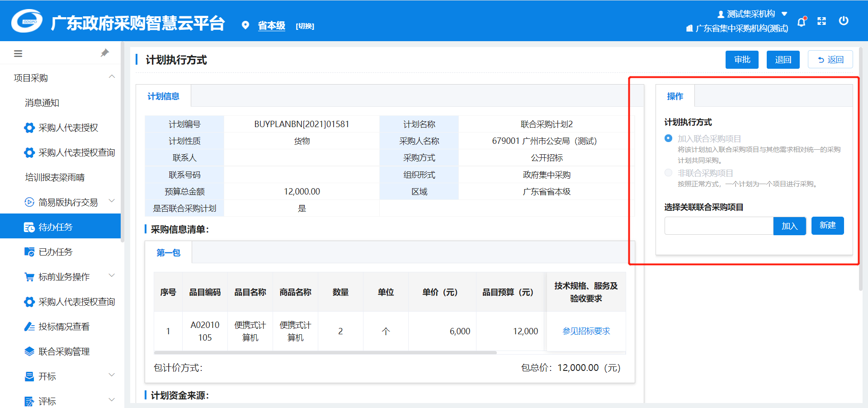Image resolution: width=868 pixels, height=408 pixels.
Task: Click the sidebar pin icon
Action: coord(105,53)
